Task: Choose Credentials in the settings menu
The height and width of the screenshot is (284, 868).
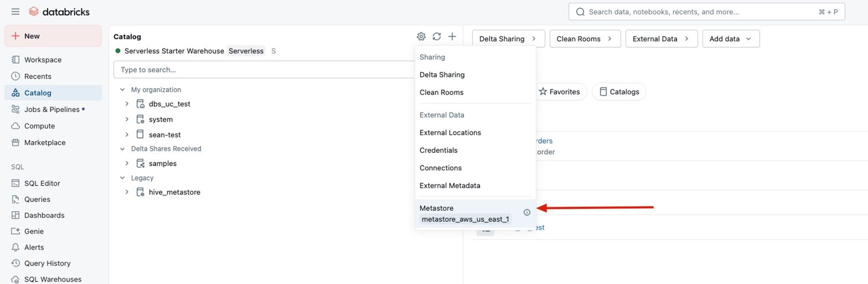Action: coord(438,150)
